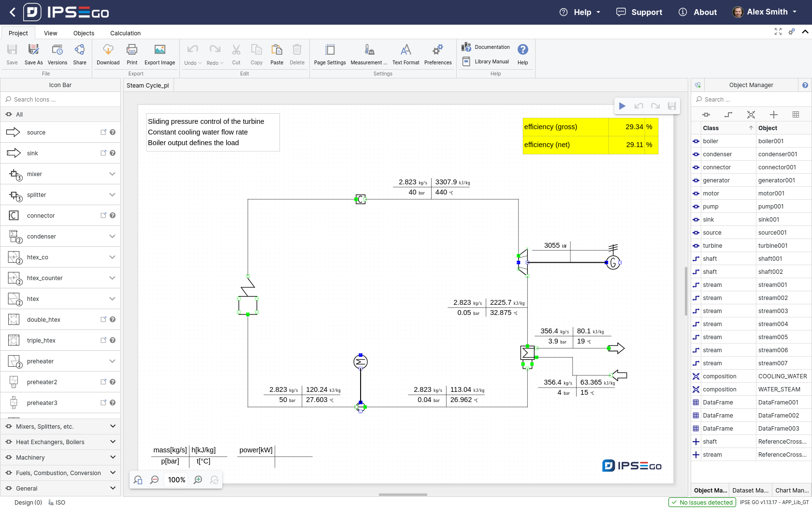Open the Text Format tool

(x=406, y=50)
